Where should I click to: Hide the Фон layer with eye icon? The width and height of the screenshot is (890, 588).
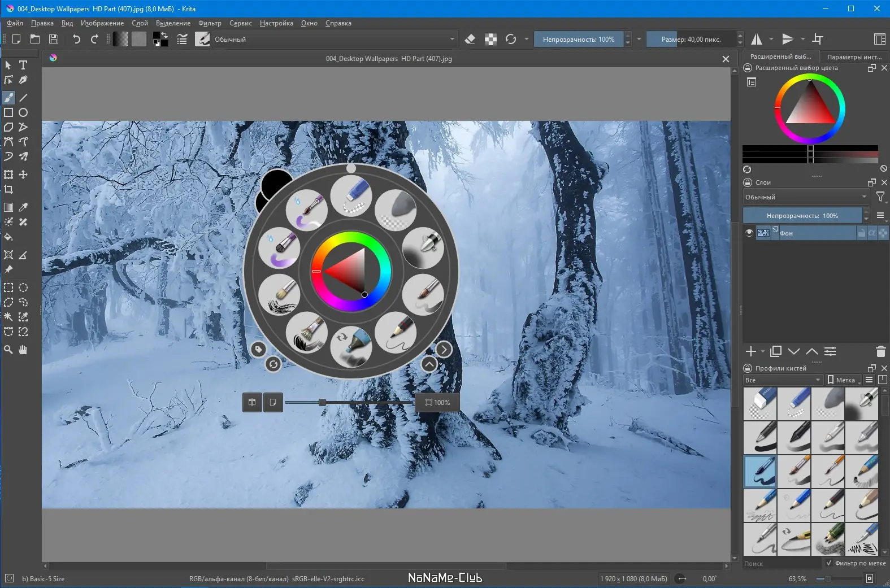click(749, 233)
